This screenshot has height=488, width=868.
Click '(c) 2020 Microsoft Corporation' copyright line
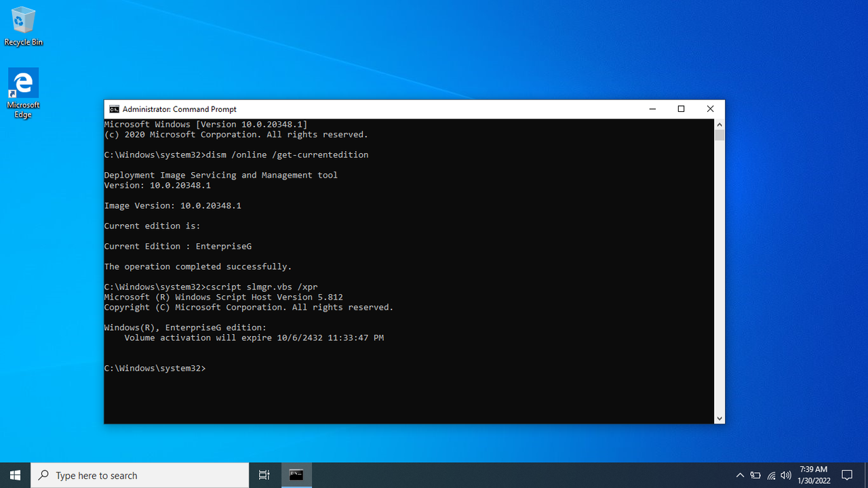pos(236,135)
